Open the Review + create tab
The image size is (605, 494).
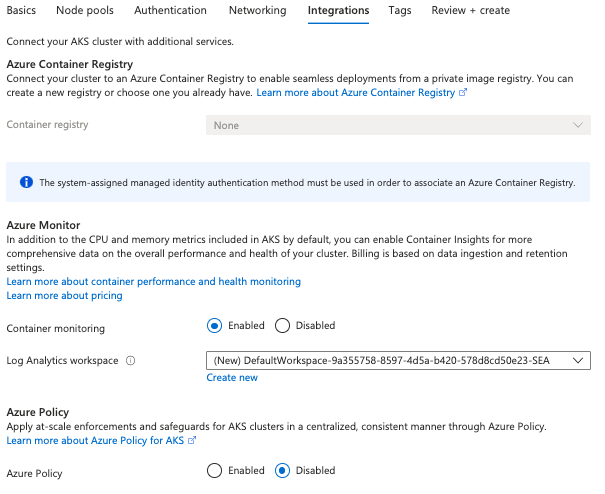coord(471,10)
